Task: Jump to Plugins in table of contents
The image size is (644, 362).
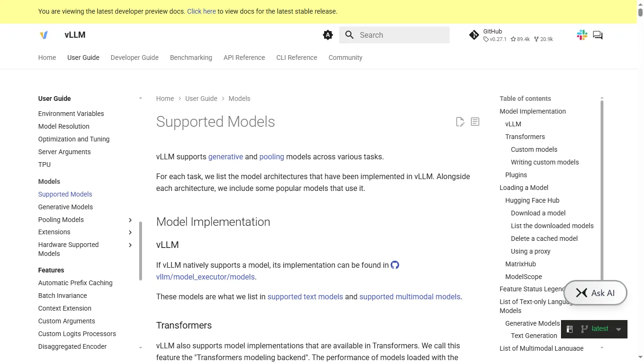Action: 516,175
